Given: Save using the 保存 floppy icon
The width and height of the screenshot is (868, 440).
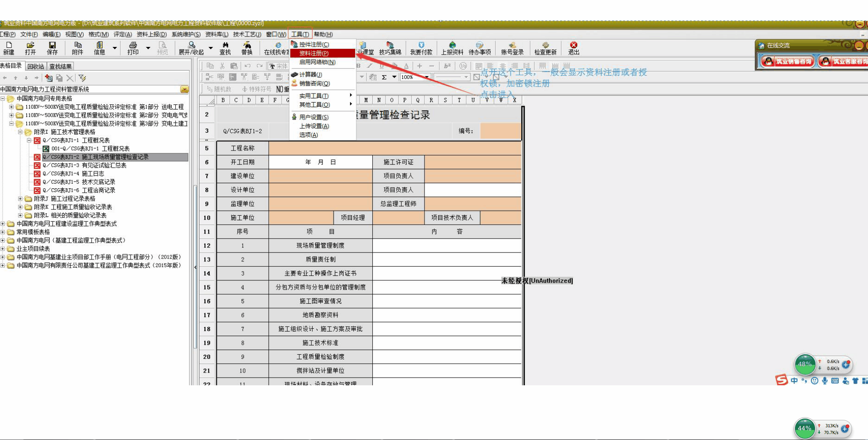Looking at the screenshot, I should [52, 48].
